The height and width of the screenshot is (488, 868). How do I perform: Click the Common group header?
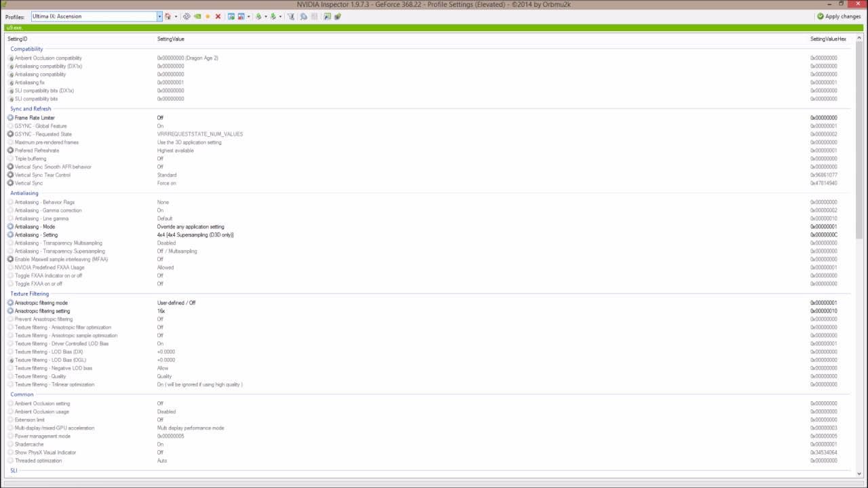coord(22,394)
